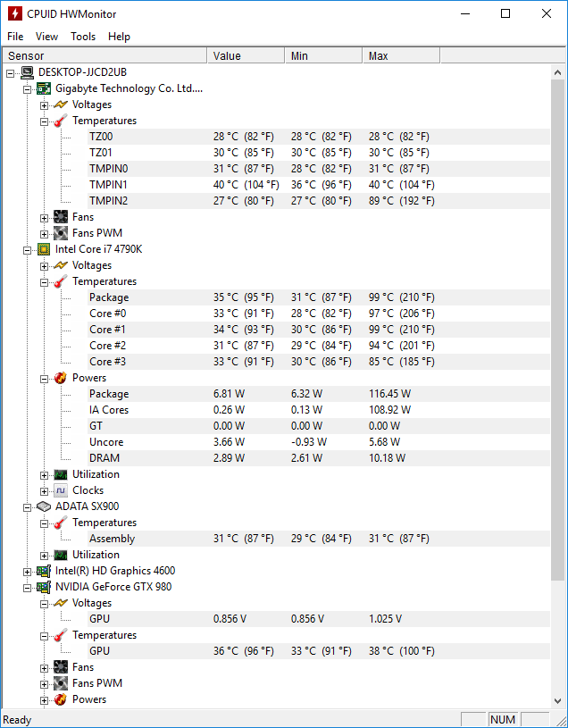Collapse the Intel Core i7 Powers node
568x728 pixels.
point(44,379)
